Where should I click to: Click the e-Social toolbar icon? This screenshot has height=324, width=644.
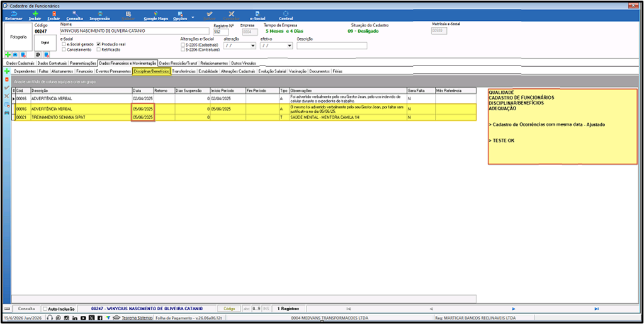pos(257,14)
